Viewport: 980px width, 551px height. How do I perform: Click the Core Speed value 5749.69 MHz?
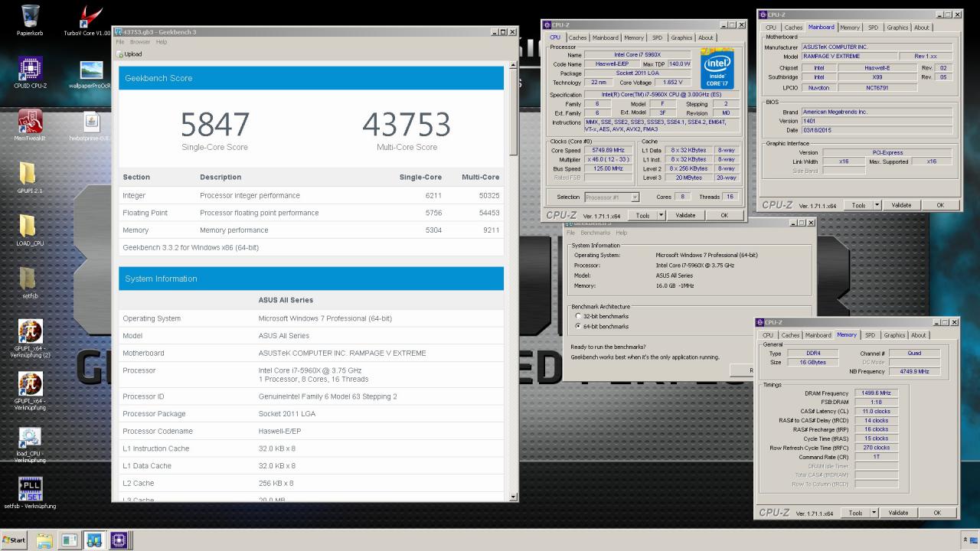coord(608,151)
